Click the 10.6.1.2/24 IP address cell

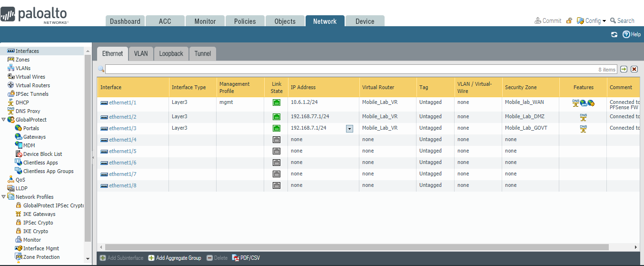(x=304, y=102)
